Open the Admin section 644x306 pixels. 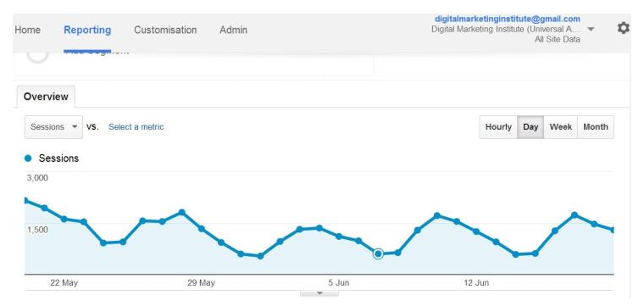[x=233, y=30]
